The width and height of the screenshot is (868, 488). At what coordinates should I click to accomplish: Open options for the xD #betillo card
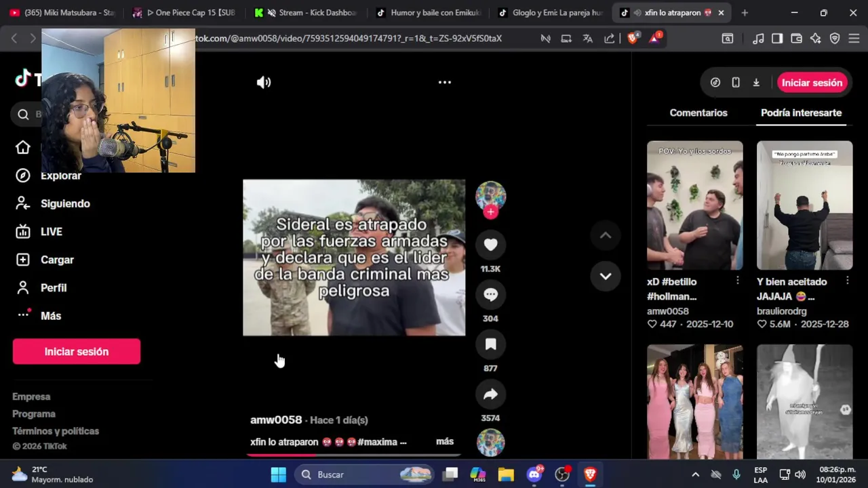coord(737,281)
